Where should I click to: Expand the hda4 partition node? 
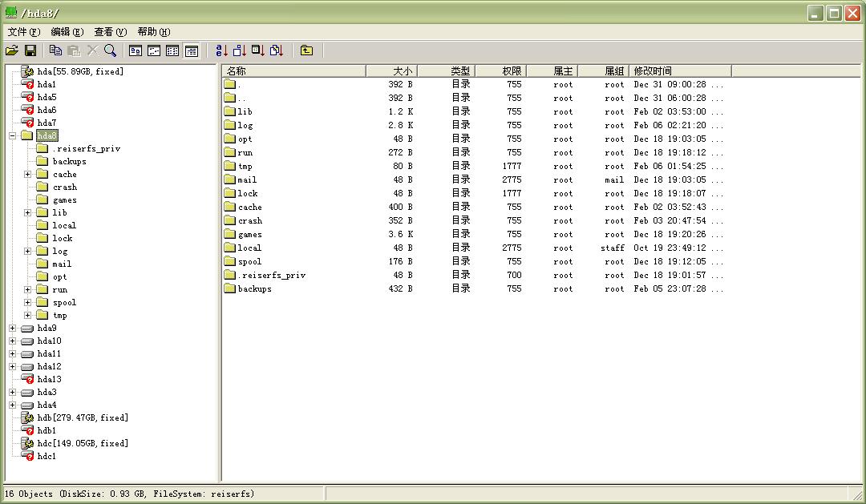pyautogui.click(x=13, y=405)
